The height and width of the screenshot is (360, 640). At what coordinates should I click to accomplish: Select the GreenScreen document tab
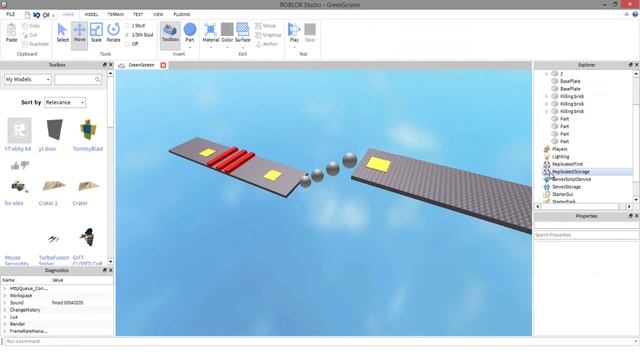pos(141,65)
